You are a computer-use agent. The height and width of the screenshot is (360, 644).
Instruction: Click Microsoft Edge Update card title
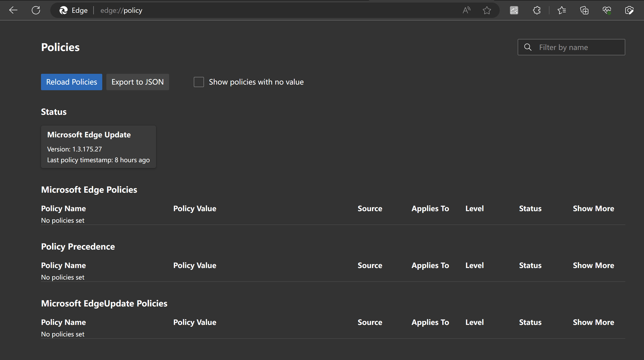coord(89,135)
